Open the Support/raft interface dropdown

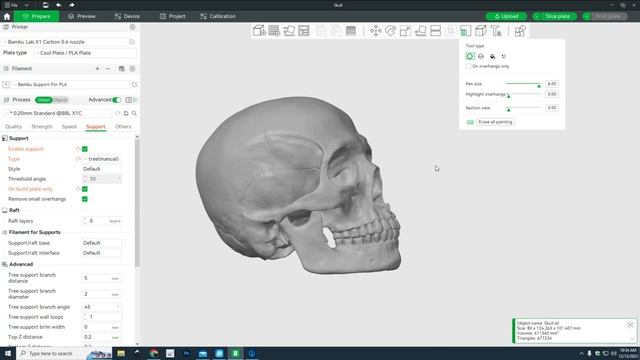click(x=102, y=253)
